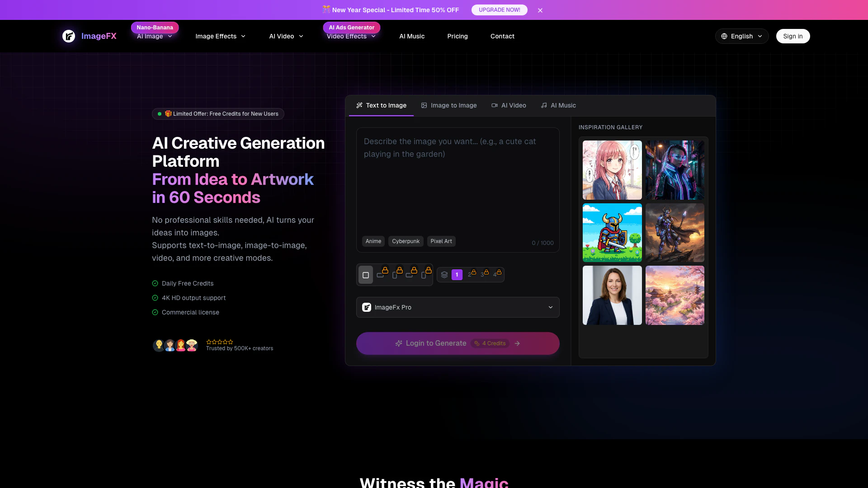Click the image count layers icon

pos(444,275)
